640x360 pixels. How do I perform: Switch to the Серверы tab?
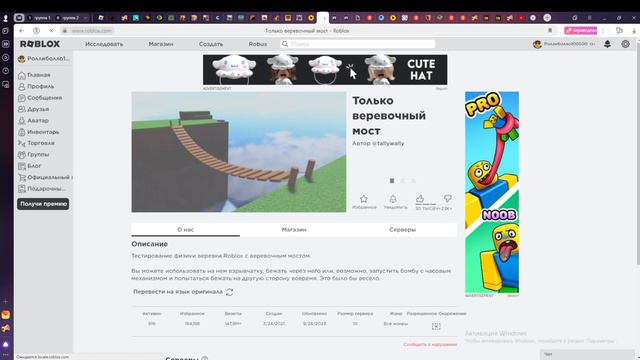pyautogui.click(x=402, y=230)
